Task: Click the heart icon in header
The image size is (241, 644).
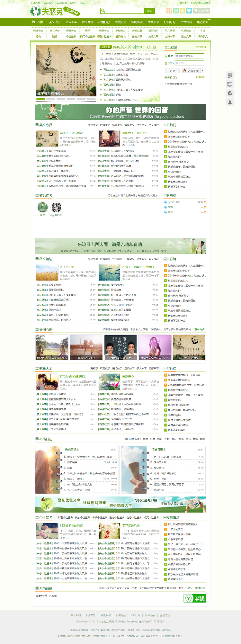Action: click(x=189, y=11)
